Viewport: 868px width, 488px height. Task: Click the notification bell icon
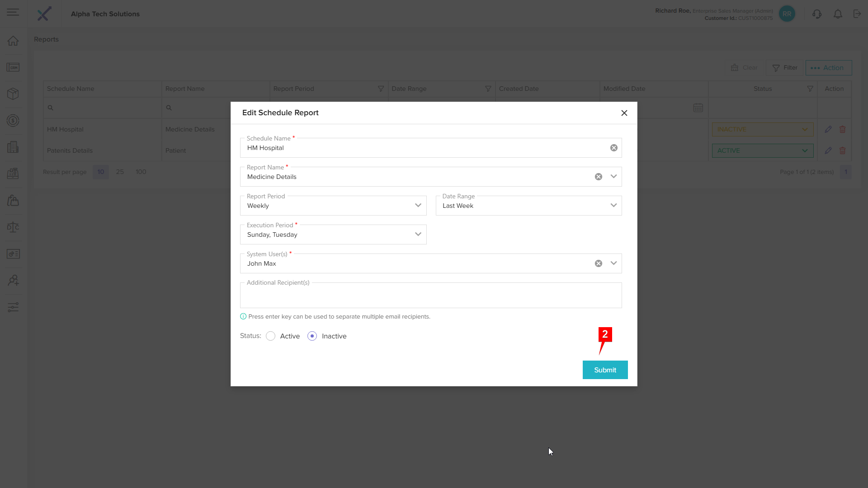(x=838, y=14)
